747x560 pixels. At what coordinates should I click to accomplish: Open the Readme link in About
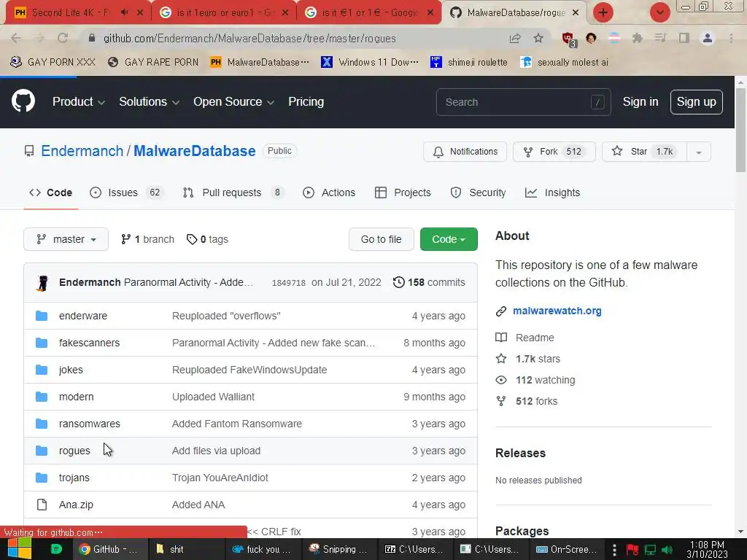[x=525, y=337]
